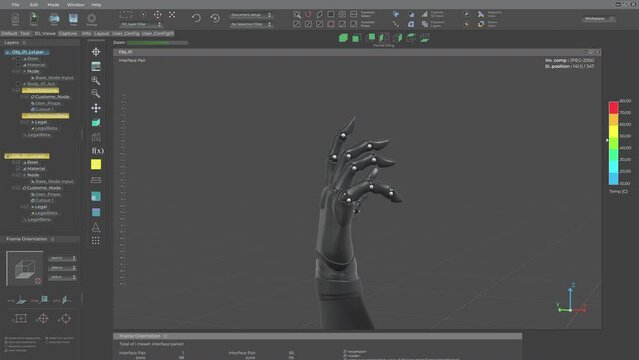
Task: Collapse the Obj_01 top layer tree
Action: point(7,52)
